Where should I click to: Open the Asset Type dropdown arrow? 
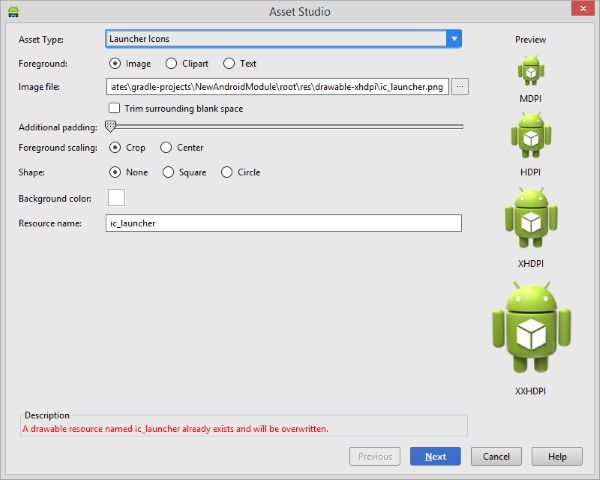454,39
